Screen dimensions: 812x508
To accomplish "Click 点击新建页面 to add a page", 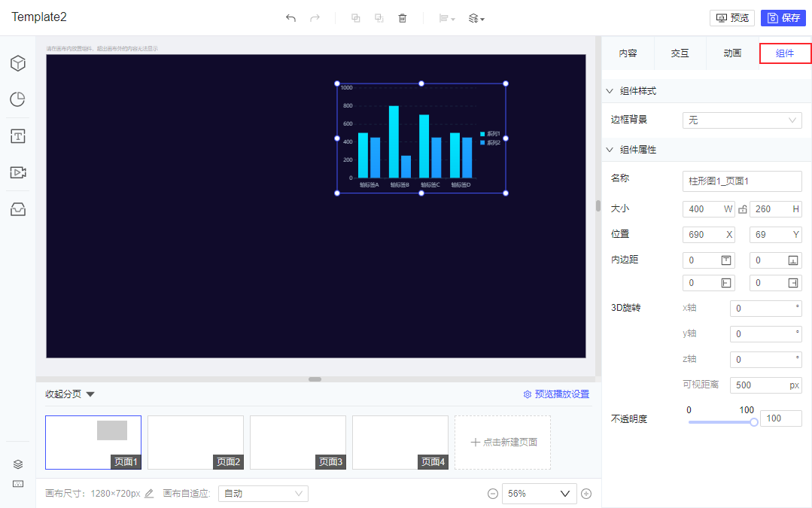I will pyautogui.click(x=503, y=443).
